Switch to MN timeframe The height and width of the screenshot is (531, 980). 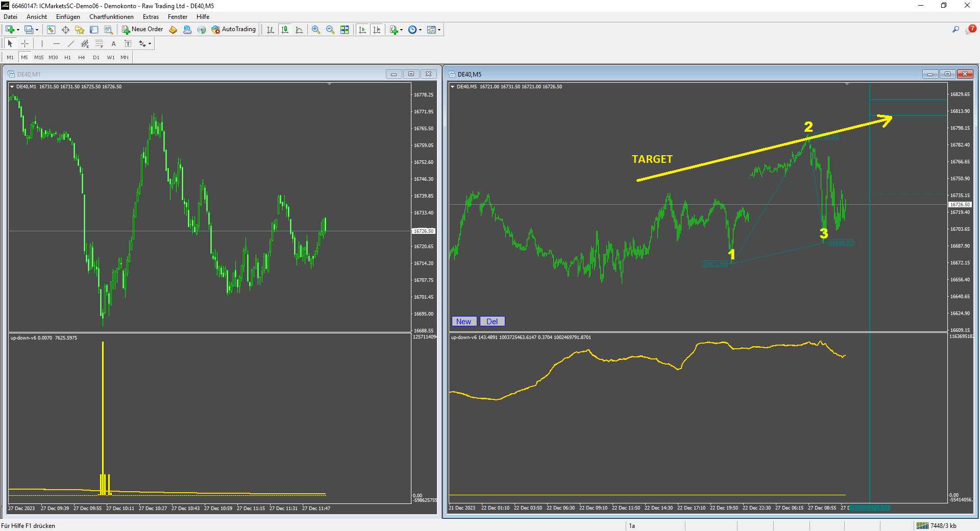click(125, 57)
